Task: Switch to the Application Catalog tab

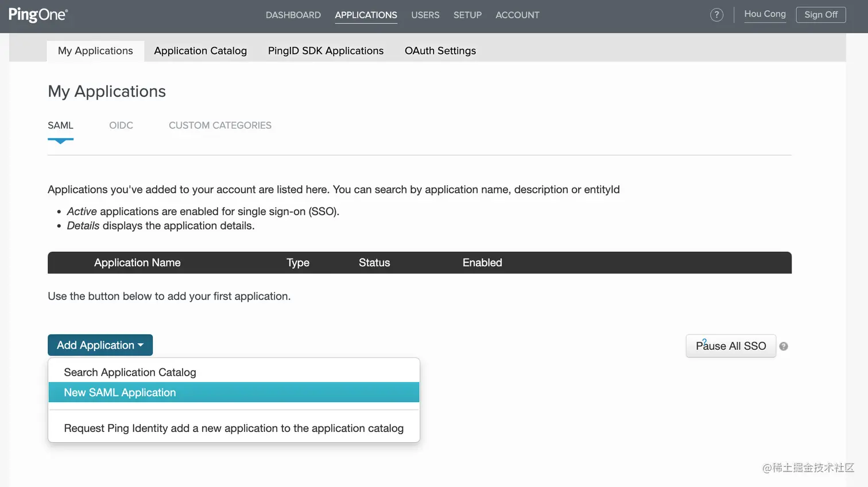Action: pos(200,50)
